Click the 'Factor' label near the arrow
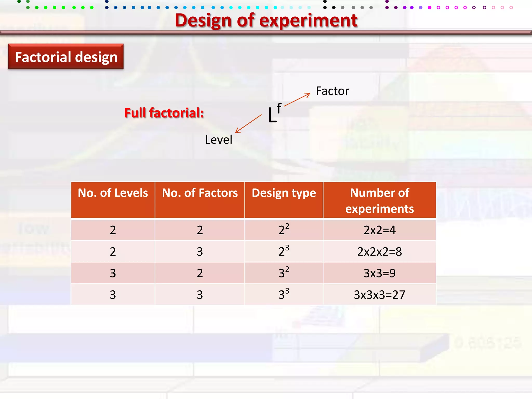532x399 pixels. click(x=332, y=91)
